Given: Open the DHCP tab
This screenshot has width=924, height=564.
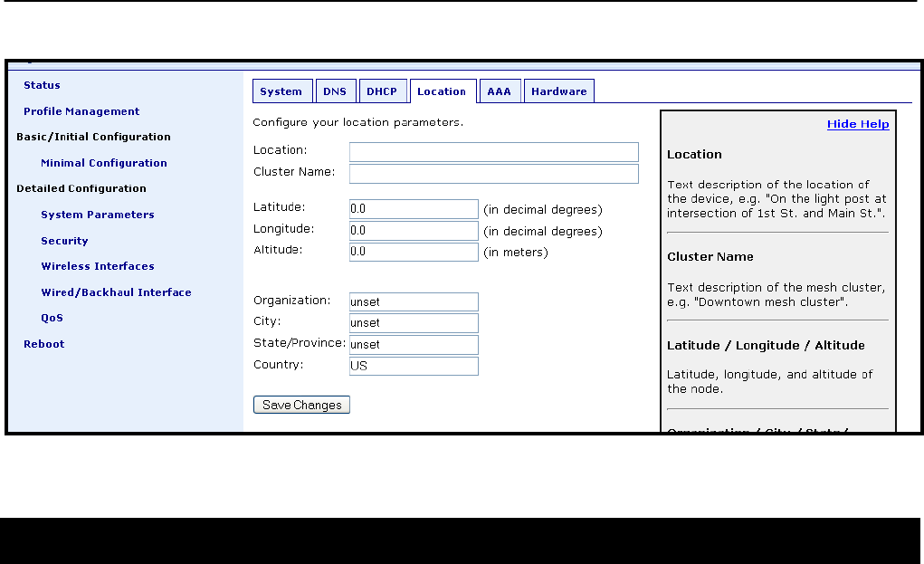Looking at the screenshot, I should pos(383,91).
